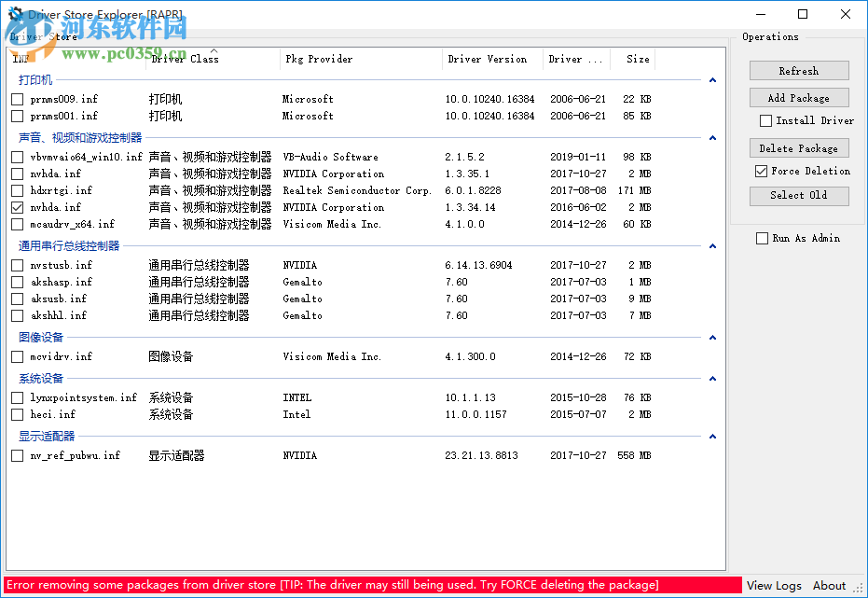Sort by Driver Version column header
This screenshot has height=598, width=868.
tap(492, 59)
